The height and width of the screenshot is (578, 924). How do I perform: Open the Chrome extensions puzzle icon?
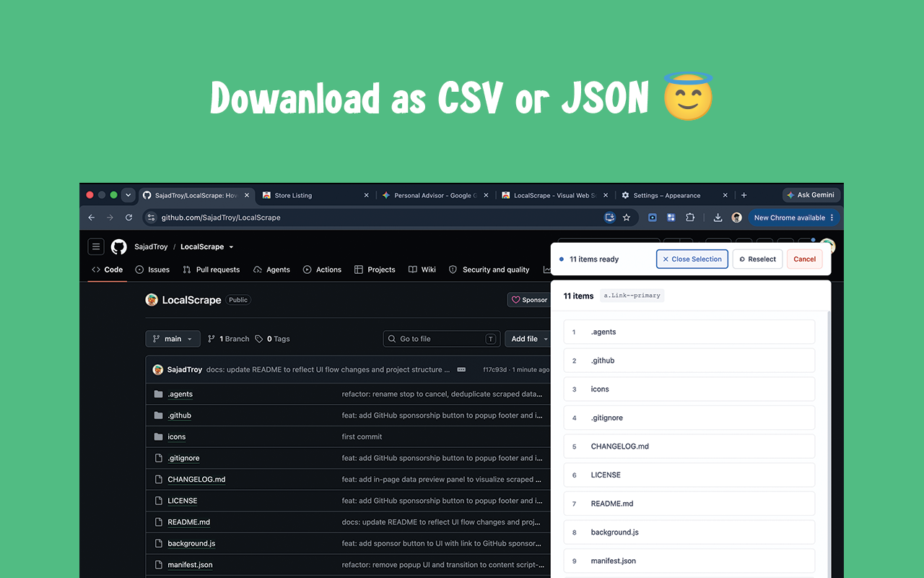coord(690,217)
